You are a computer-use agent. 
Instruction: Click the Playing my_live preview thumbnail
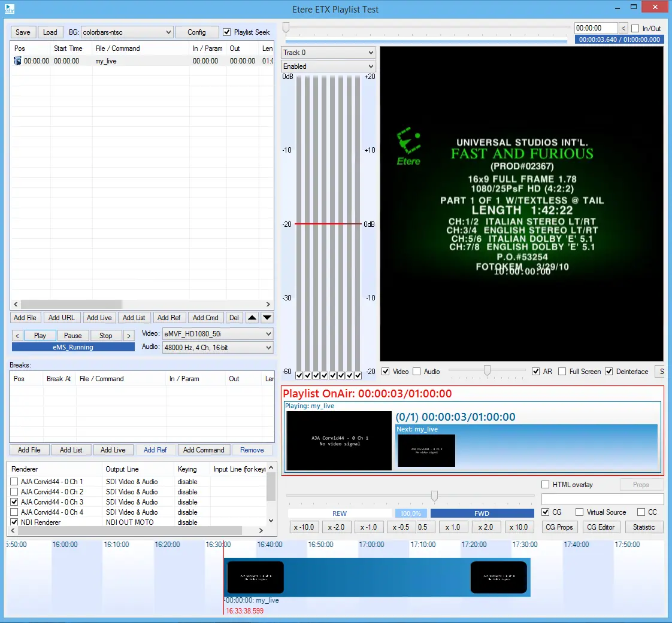click(339, 440)
